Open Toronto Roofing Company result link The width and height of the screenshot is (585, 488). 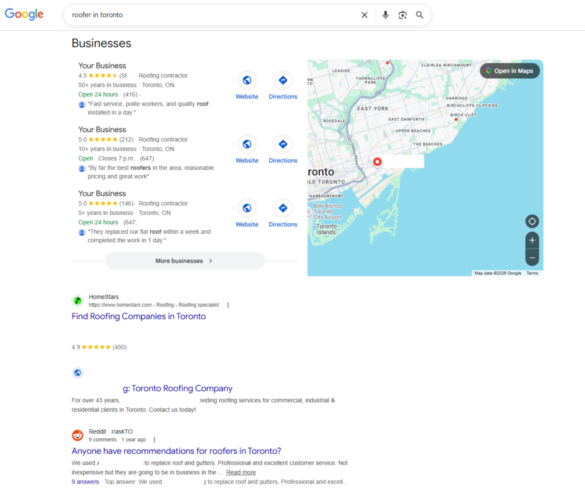pyautogui.click(x=178, y=388)
